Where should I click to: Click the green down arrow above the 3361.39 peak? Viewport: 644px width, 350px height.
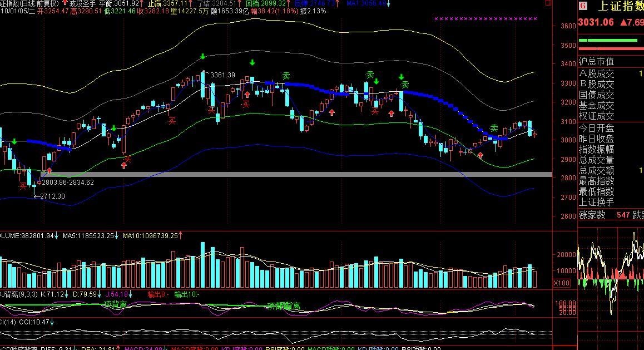click(x=203, y=56)
